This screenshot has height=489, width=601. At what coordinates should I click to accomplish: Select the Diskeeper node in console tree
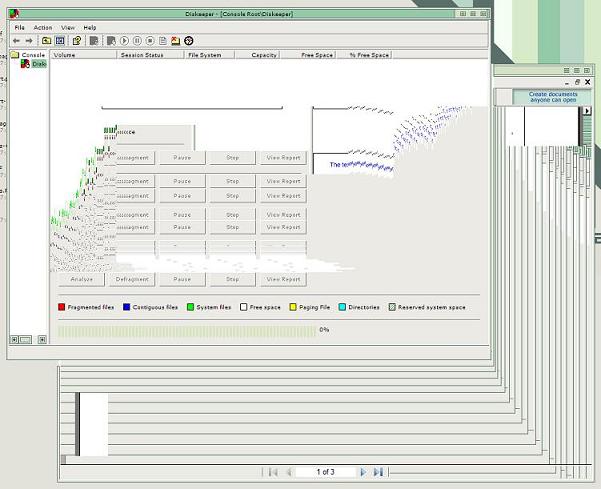(x=34, y=64)
